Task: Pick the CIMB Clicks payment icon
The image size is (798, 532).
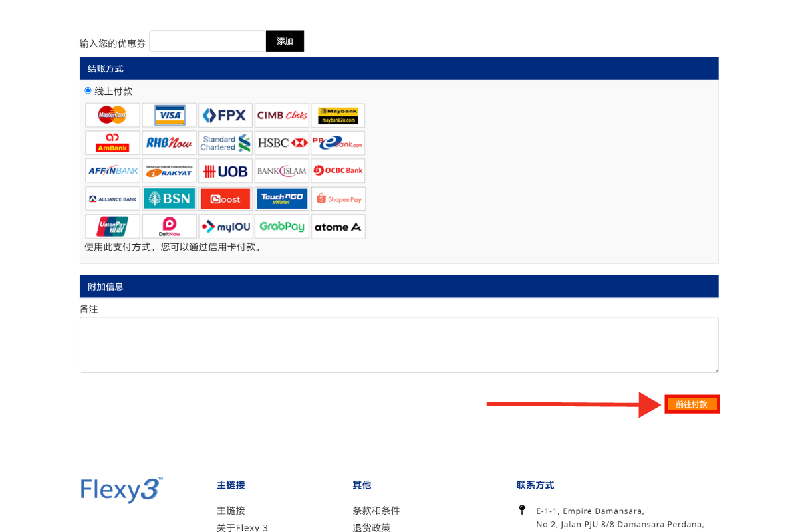Action: 282,115
